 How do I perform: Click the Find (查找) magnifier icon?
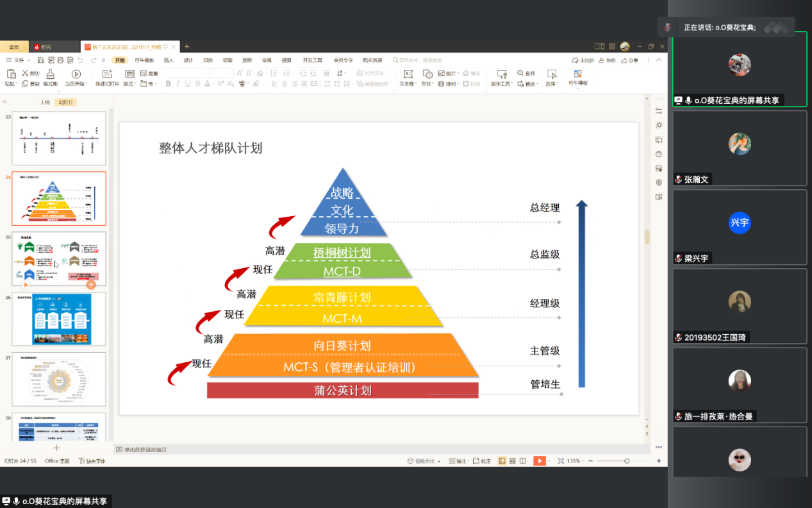(x=521, y=73)
